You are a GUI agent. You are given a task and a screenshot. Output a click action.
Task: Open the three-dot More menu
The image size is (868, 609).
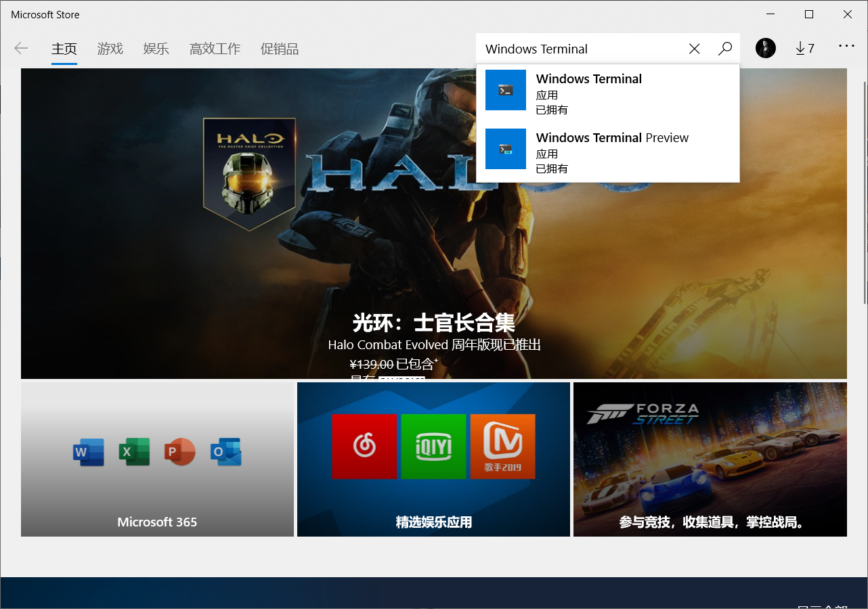pos(846,46)
